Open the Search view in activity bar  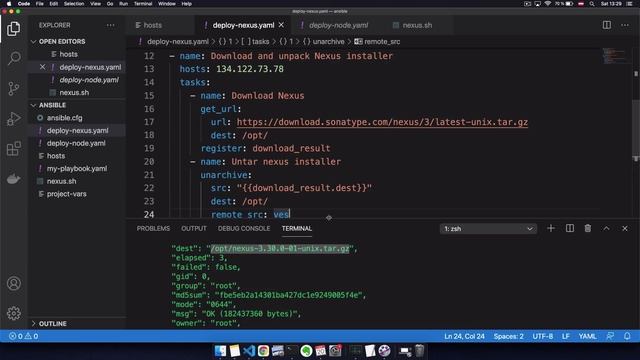(x=13, y=58)
